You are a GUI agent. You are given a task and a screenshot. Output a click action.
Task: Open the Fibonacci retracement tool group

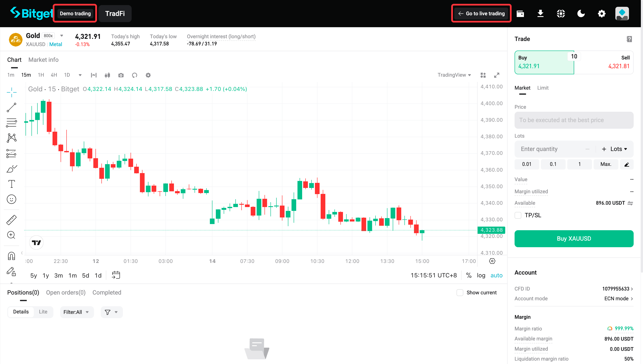pos(11,123)
